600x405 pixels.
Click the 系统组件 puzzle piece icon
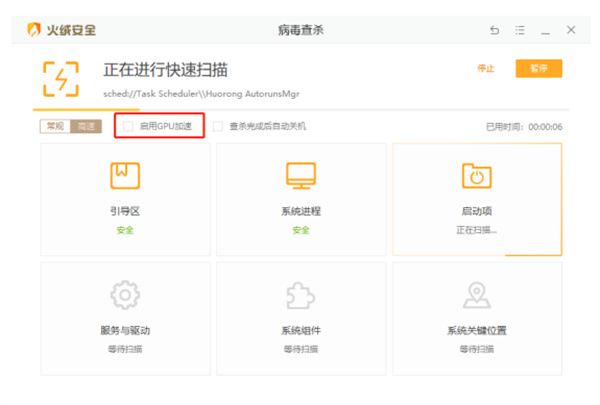point(301,295)
